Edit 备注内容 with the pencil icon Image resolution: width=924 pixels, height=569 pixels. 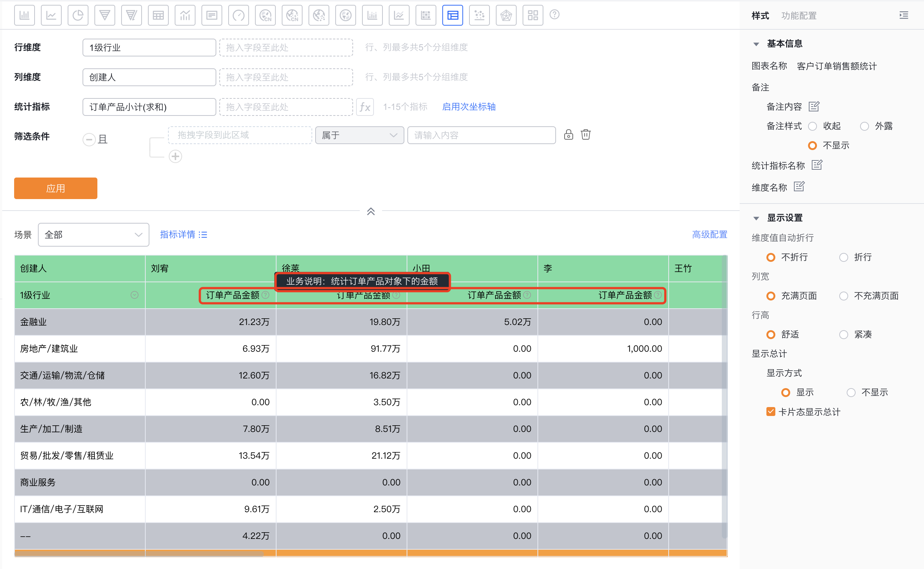[814, 107]
